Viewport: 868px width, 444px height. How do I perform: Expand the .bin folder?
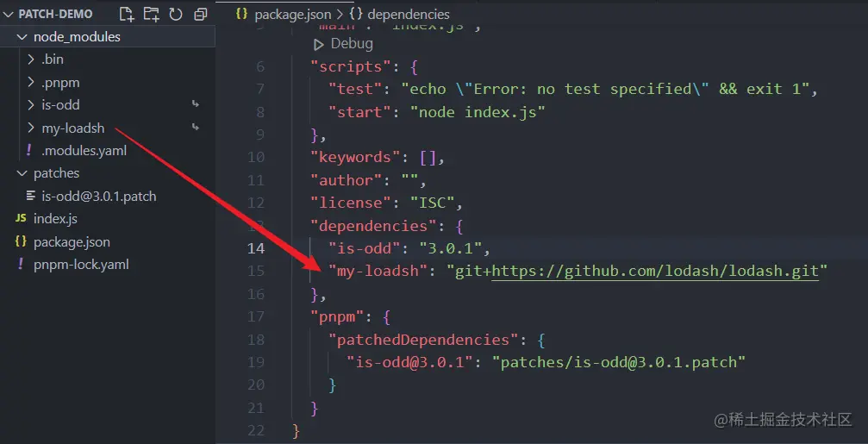coord(31,59)
